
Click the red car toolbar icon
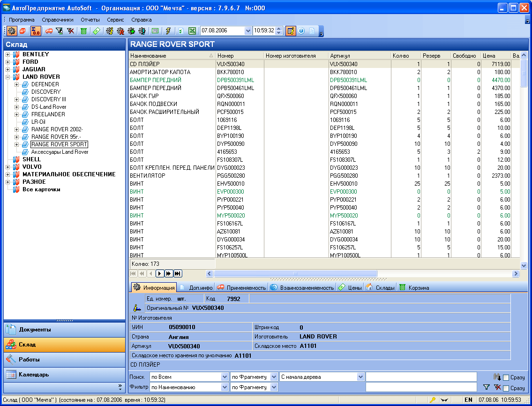point(49,31)
